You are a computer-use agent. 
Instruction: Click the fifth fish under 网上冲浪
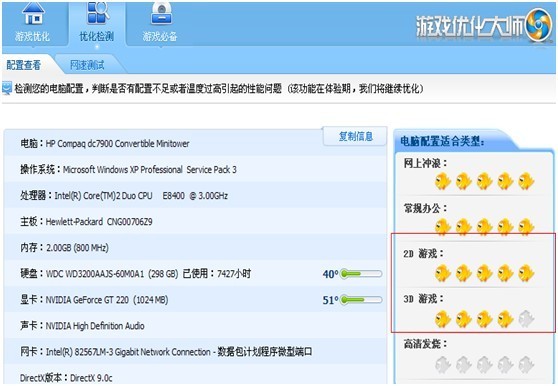click(526, 181)
